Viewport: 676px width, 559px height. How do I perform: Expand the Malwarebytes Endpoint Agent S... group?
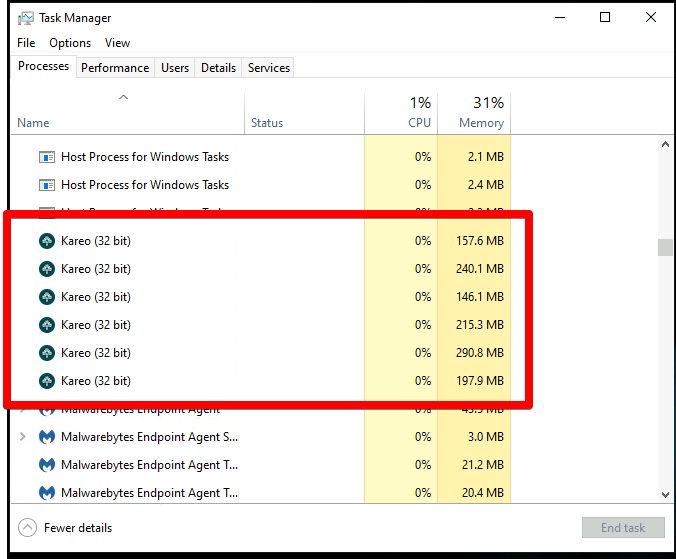click(x=23, y=437)
